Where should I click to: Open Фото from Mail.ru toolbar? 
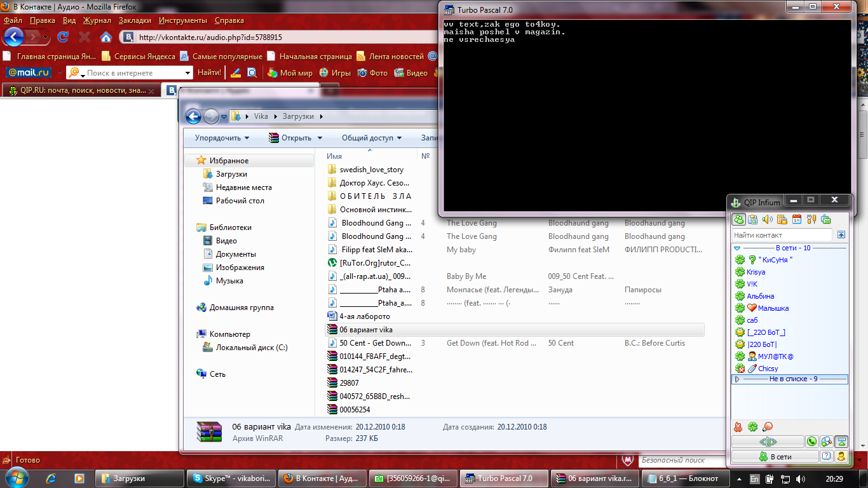click(372, 72)
